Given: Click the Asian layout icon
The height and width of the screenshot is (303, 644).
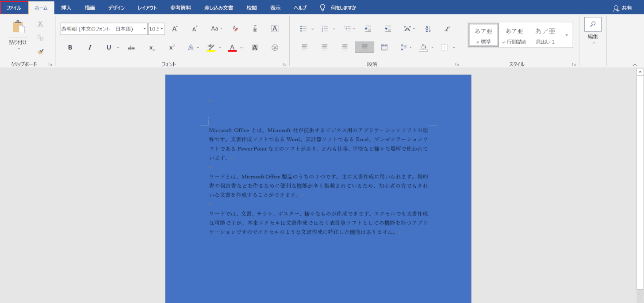Looking at the screenshot, I should [407, 29].
